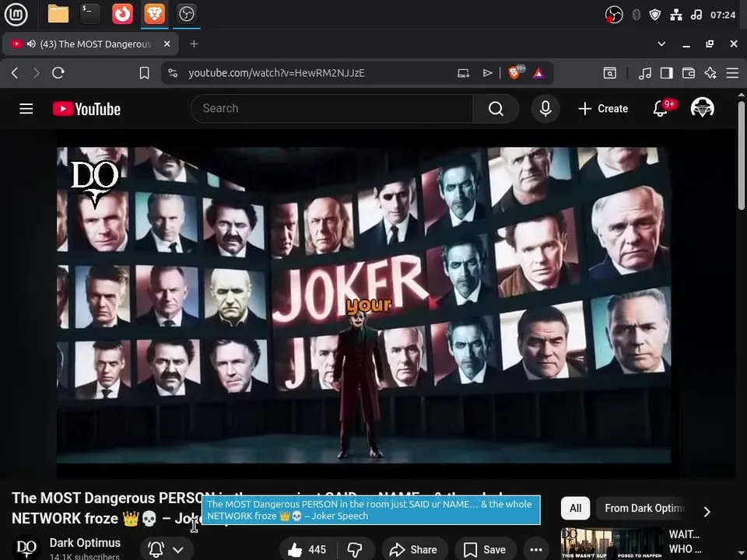Share this video
This screenshot has height=560, width=747.
point(413,550)
